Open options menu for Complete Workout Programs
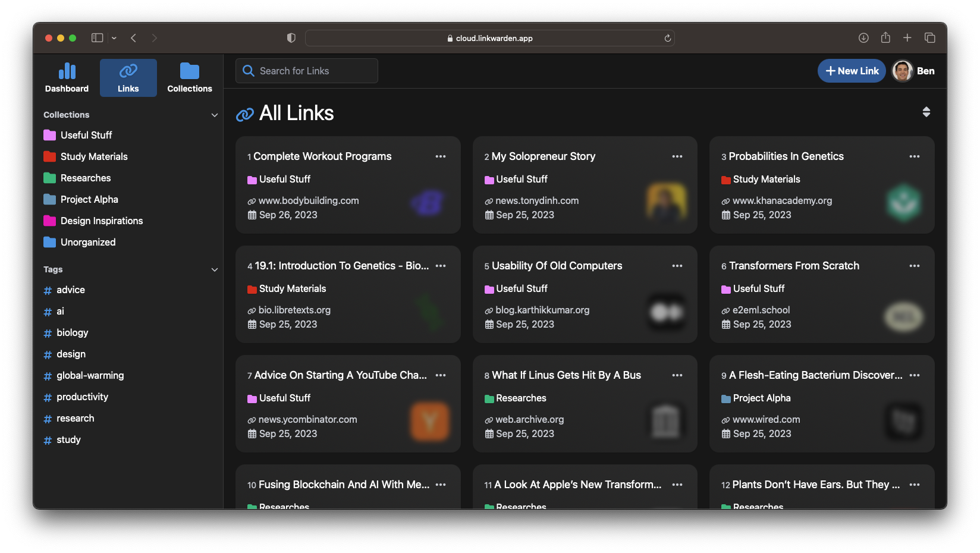 click(440, 156)
